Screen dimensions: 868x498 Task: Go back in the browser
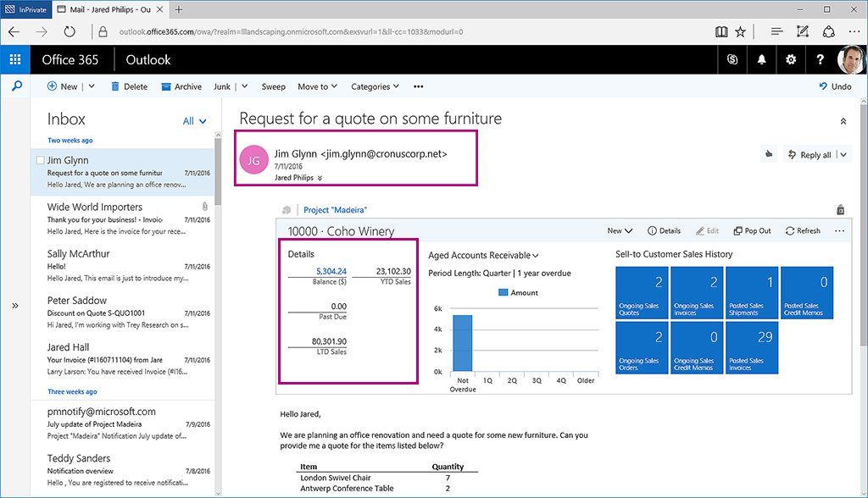(x=14, y=31)
